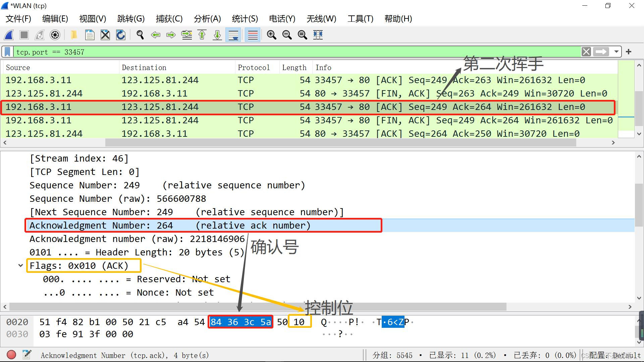Open the 跳转(G) menu

[131, 19]
